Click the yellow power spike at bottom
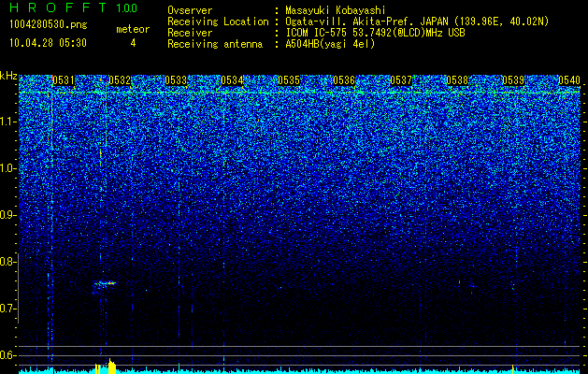Image resolution: width=588 pixels, height=374 pixels. (112, 367)
